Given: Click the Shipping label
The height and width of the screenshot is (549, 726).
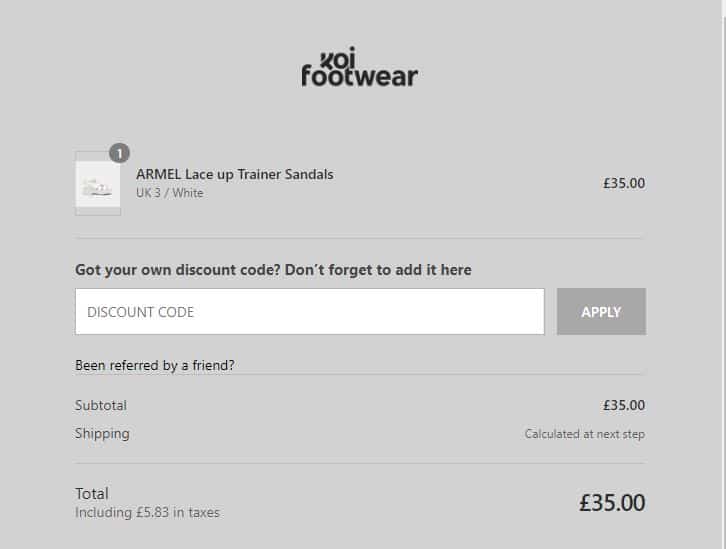Looking at the screenshot, I should [102, 433].
